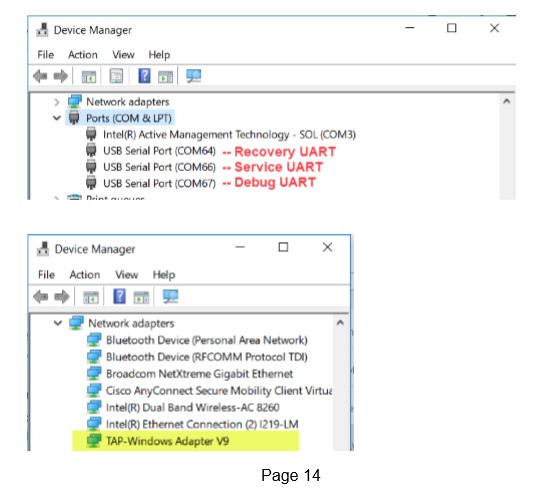The height and width of the screenshot is (493, 555).
Task: Click scroll-up arrow in bottom Device Manager
Action: click(x=340, y=323)
